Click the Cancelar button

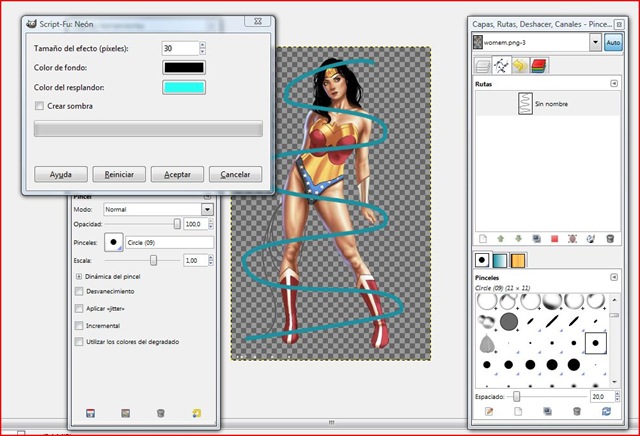[x=236, y=174]
